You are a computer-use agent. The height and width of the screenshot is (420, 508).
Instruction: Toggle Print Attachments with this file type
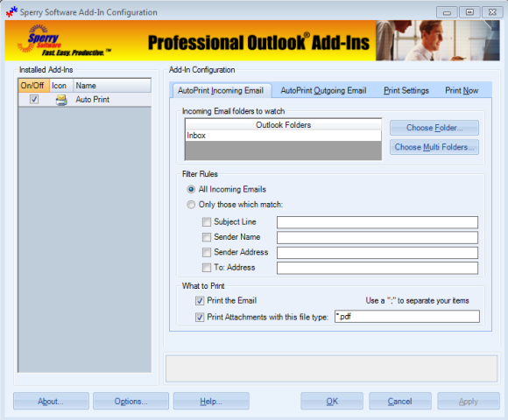click(x=200, y=317)
